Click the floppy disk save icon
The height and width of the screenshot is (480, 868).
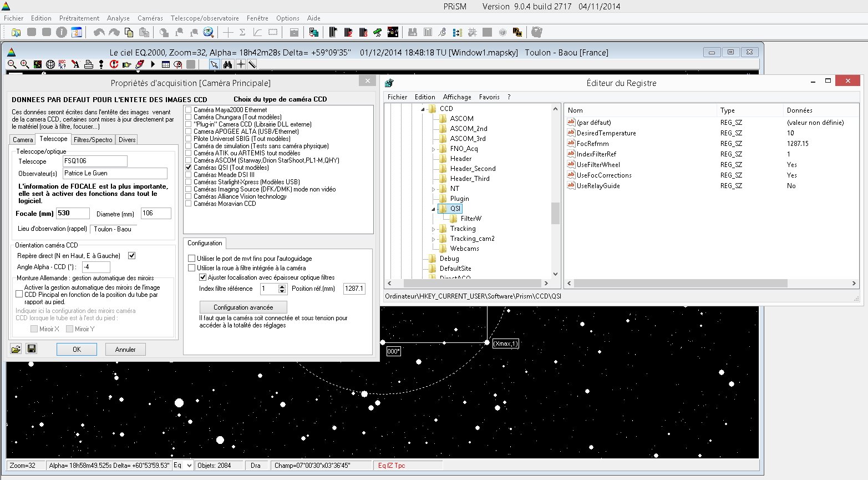[x=32, y=349]
